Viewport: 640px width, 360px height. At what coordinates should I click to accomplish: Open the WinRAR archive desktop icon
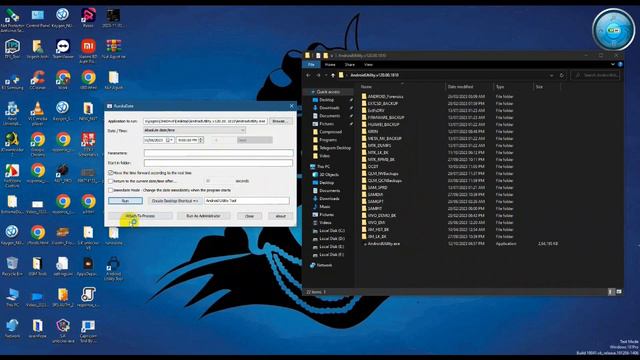point(113,49)
